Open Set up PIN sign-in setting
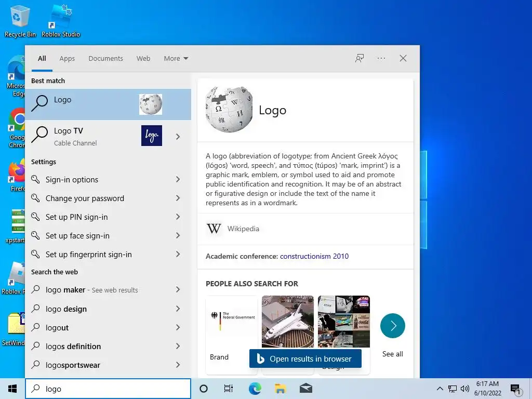 coord(108,217)
